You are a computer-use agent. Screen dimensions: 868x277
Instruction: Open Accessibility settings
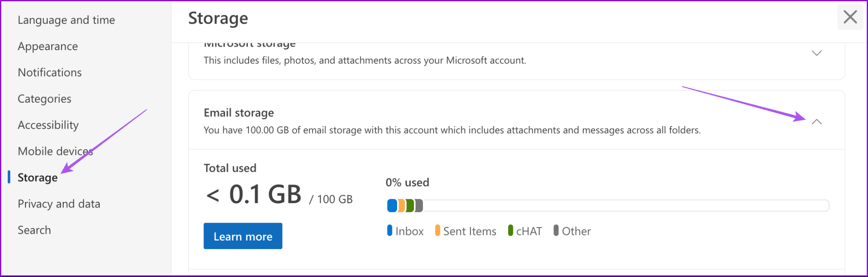pos(48,125)
